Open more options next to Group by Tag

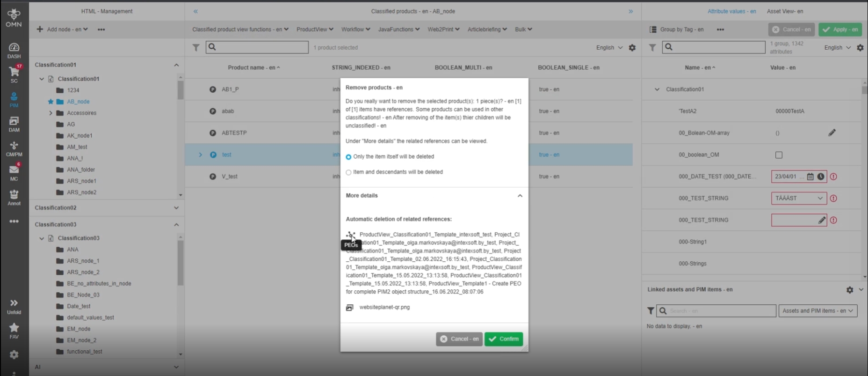(x=720, y=29)
